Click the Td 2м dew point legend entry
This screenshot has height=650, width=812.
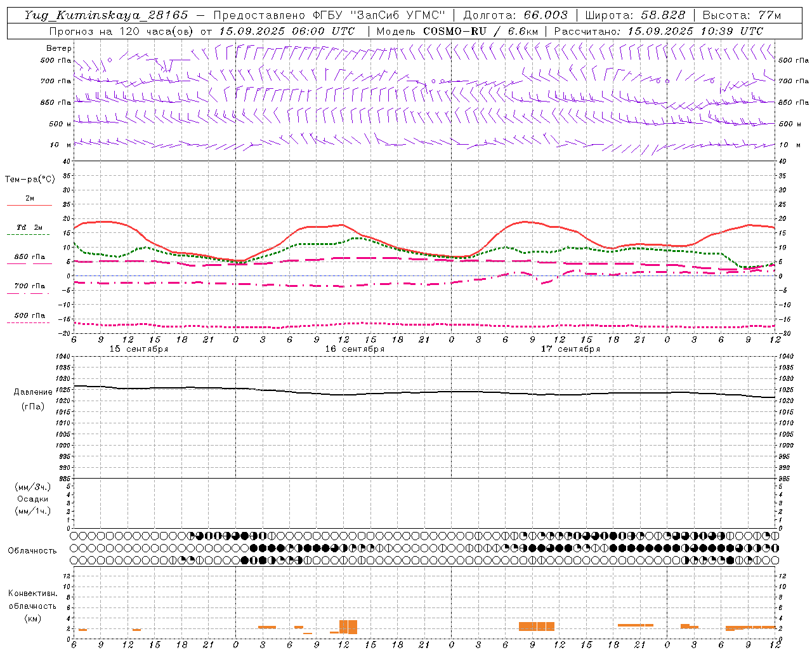[29, 230]
